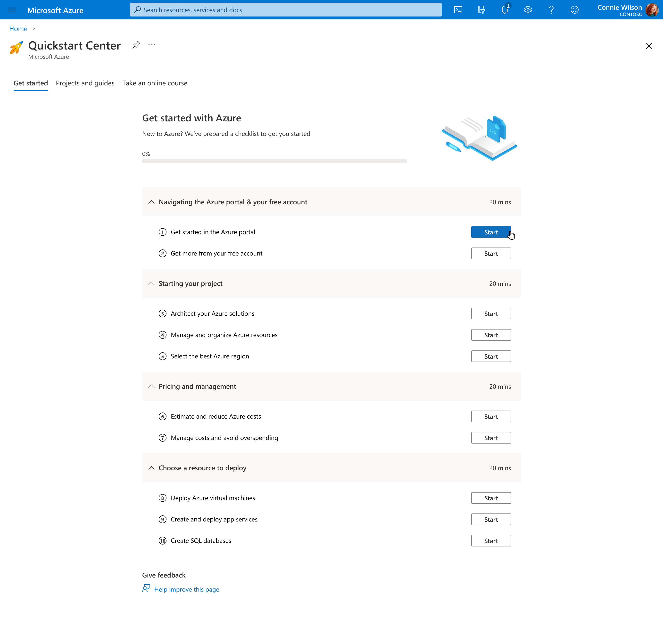Pin Quickstart Center to dashboard
The image size is (663, 644).
[x=136, y=44]
